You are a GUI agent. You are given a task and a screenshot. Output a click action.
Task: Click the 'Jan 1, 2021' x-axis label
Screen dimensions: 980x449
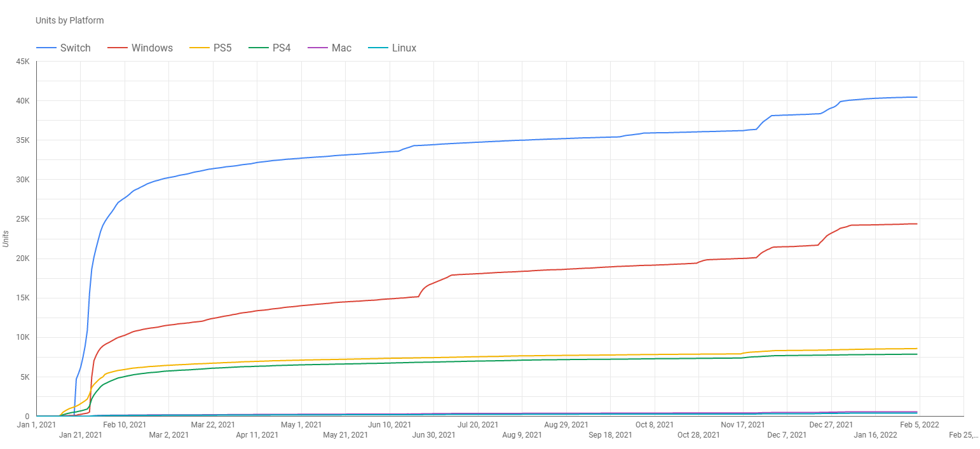(37, 424)
